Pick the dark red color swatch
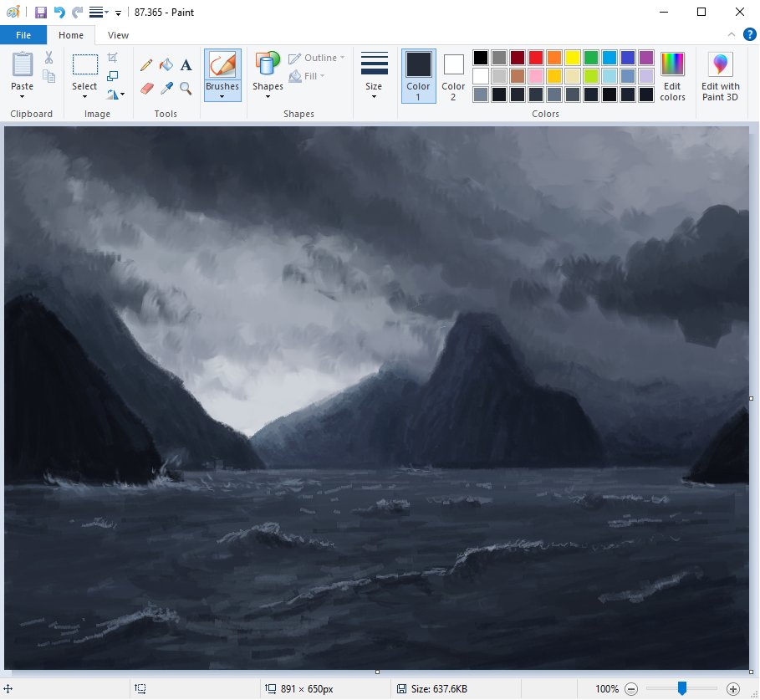This screenshot has height=700, width=760. point(518,58)
